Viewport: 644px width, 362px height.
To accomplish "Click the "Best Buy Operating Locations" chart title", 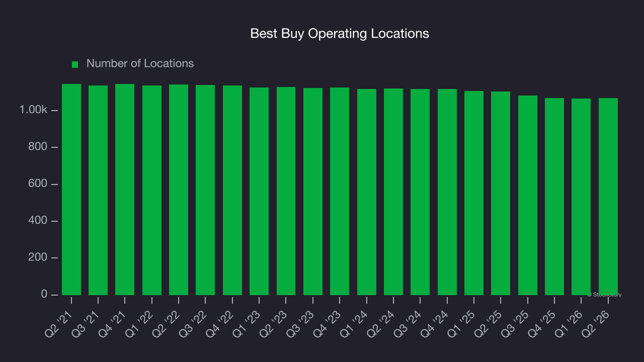I will click(340, 34).
